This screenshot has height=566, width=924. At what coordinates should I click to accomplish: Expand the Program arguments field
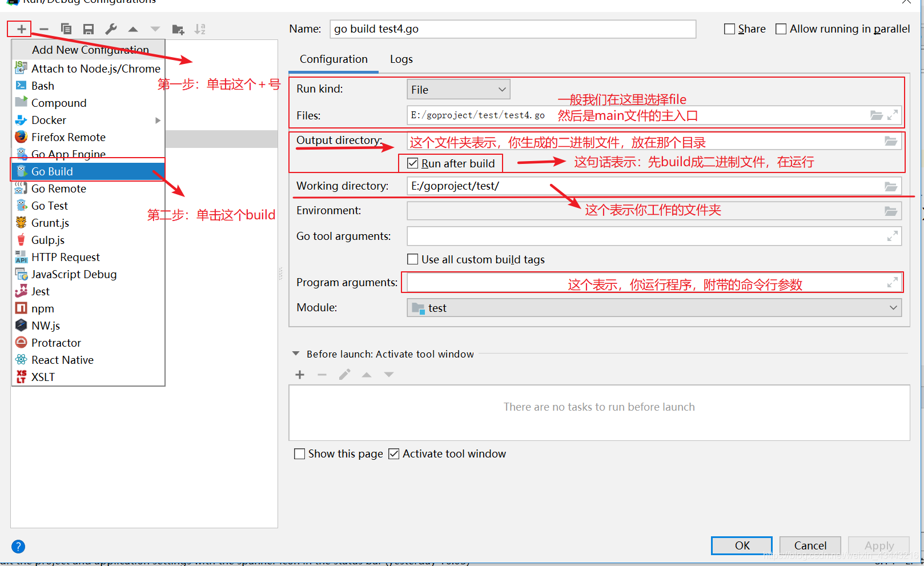coord(893,282)
